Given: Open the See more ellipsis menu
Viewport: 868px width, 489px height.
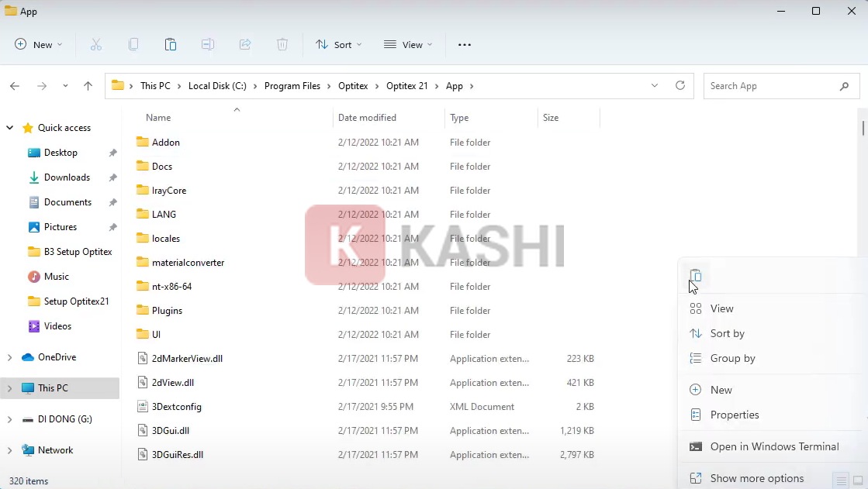Looking at the screenshot, I should (465, 45).
